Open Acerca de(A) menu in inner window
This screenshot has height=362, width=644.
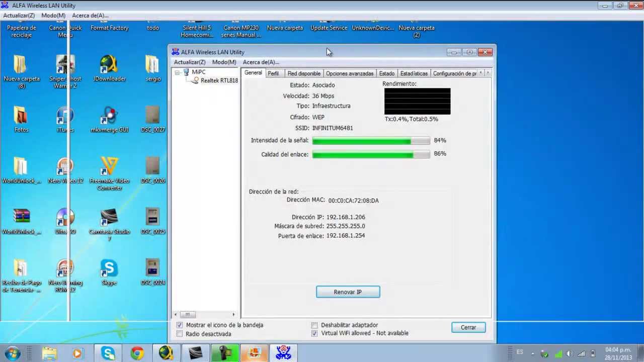261,62
